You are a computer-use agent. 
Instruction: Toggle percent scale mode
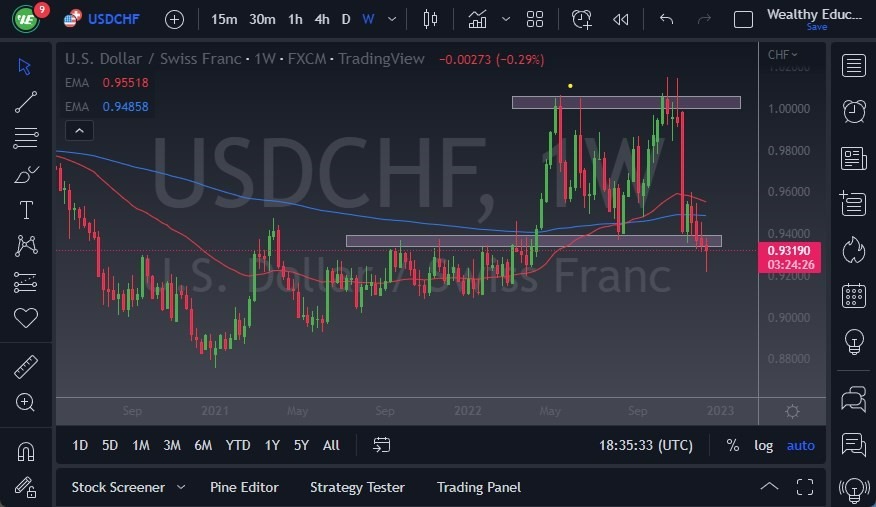tap(732, 445)
